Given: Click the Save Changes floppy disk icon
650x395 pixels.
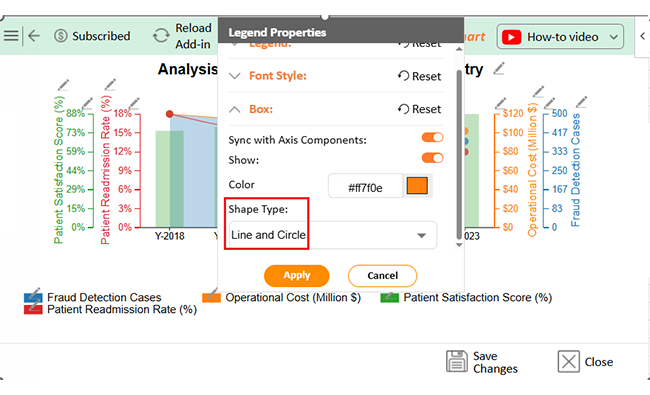Looking at the screenshot, I should [457, 361].
